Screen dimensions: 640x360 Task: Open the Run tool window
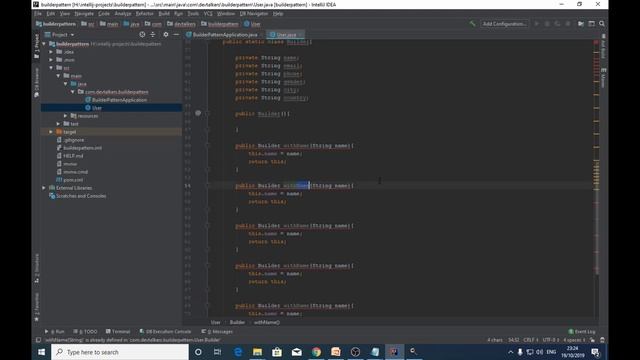pos(54,331)
